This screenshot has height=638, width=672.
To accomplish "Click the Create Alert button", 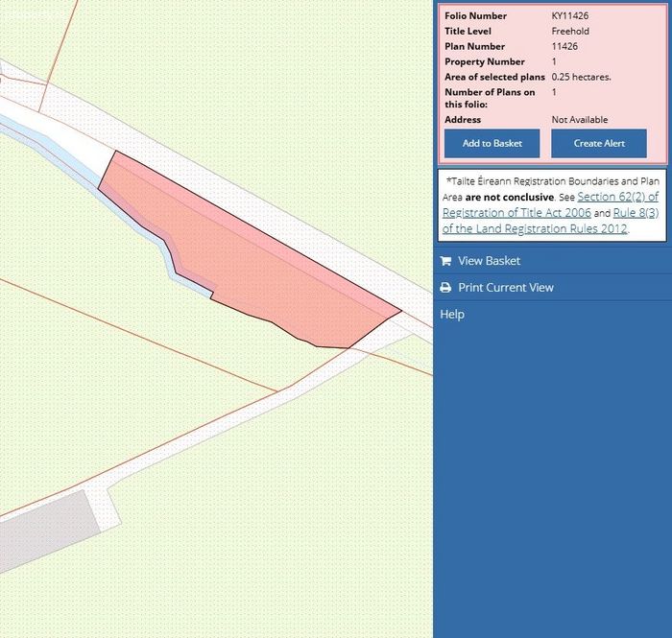I will [599, 144].
